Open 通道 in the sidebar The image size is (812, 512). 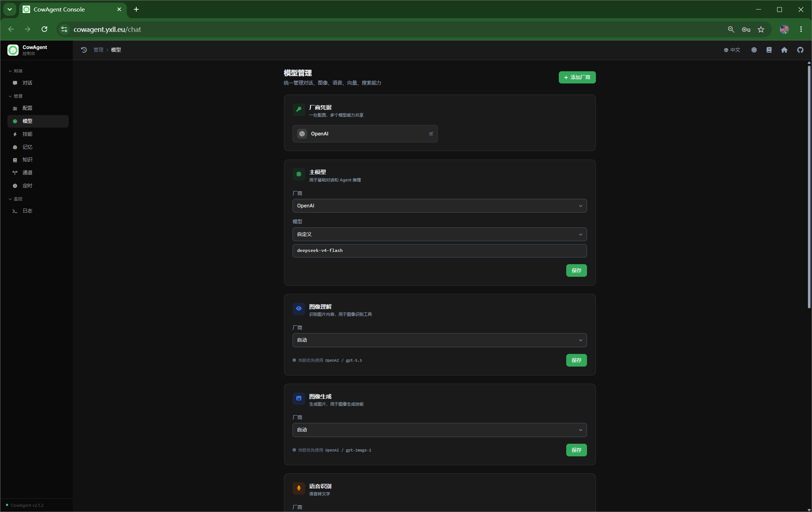click(38, 173)
